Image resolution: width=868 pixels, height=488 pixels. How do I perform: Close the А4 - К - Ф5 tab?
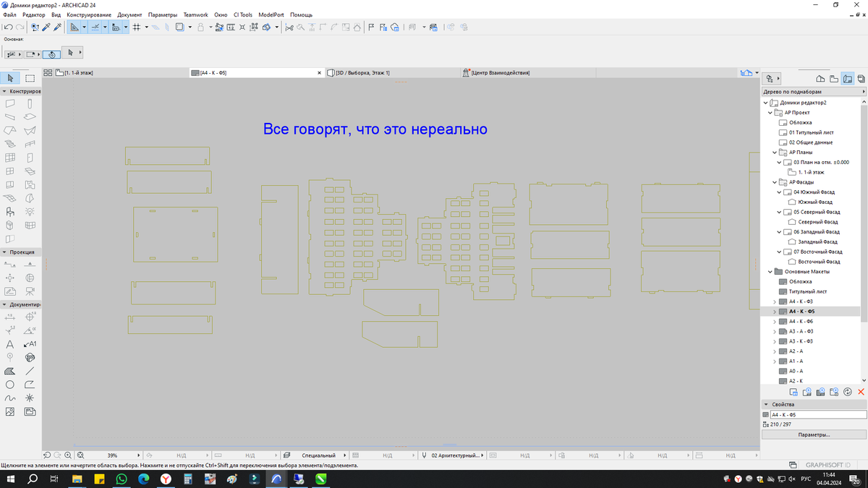coord(320,73)
